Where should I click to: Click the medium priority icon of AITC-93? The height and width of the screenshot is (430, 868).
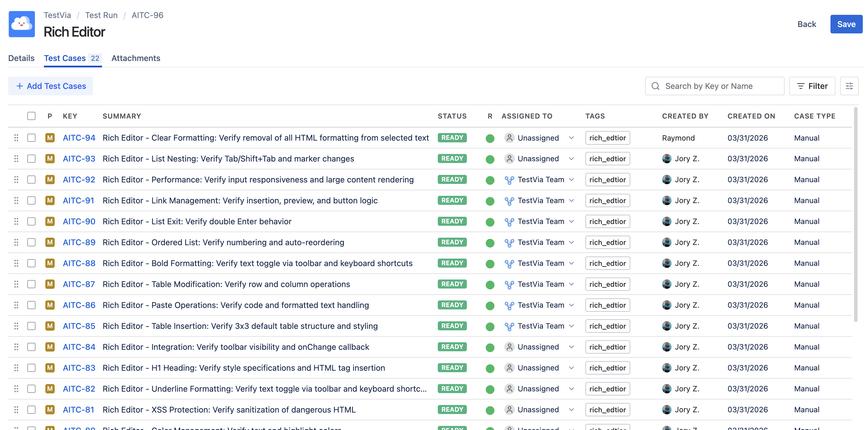pyautogui.click(x=50, y=159)
